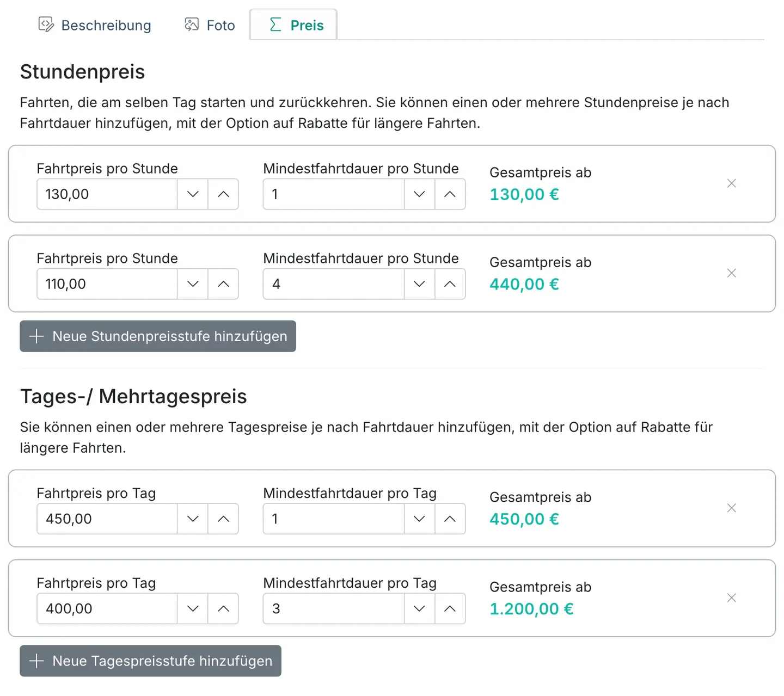Increase the 400,00 daily price
This screenshot has width=784, height=696.
click(223, 609)
